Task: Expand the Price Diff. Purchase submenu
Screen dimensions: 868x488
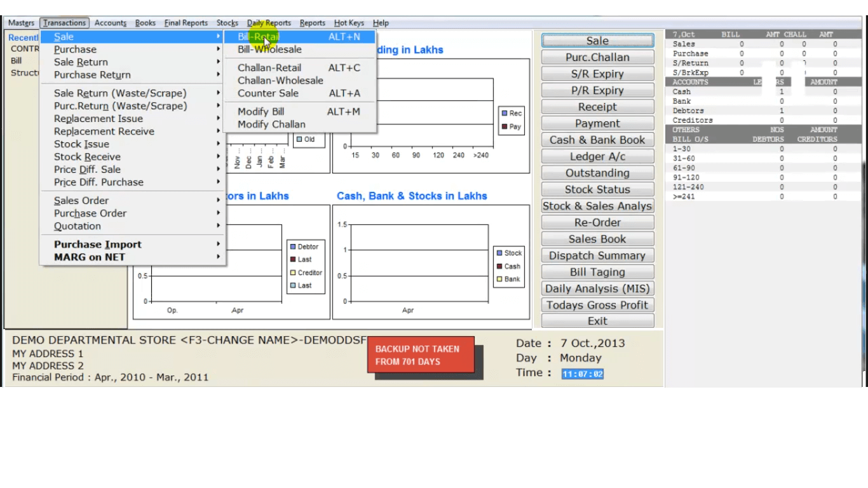Action: (133, 182)
